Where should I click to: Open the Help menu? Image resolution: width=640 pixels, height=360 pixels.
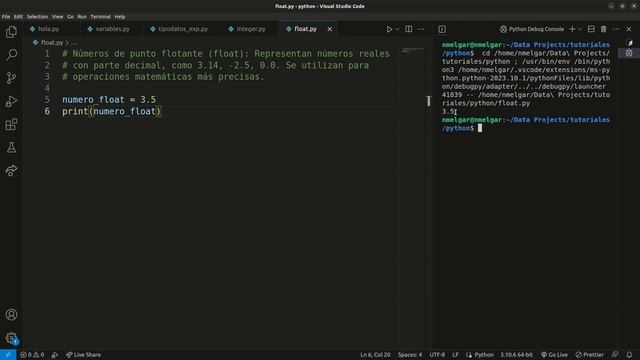pyautogui.click(x=120, y=17)
